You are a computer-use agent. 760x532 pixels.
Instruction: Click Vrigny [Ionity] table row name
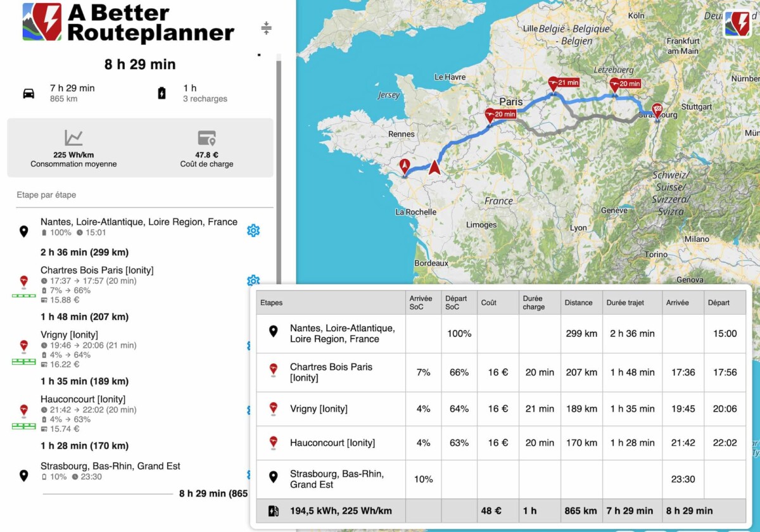pos(319,409)
